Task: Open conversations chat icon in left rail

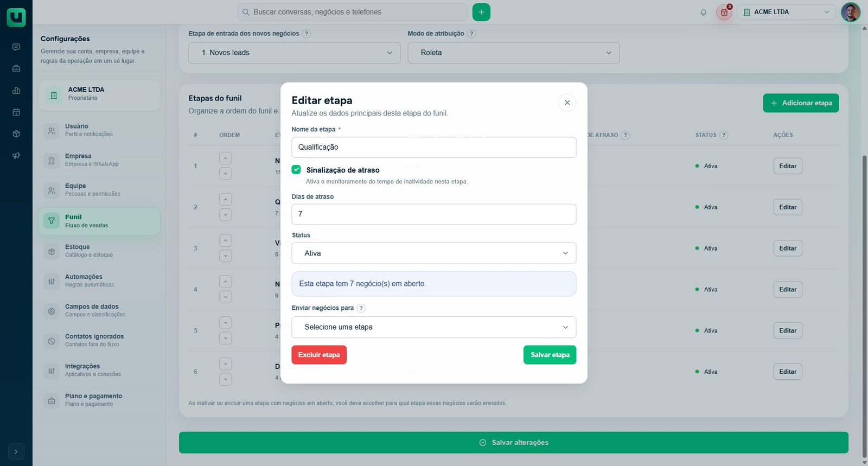Action: click(x=16, y=47)
